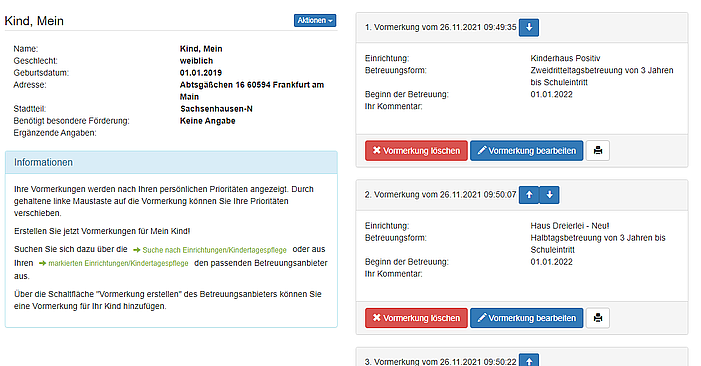The width and height of the screenshot is (701, 366).
Task: Select the Stadtteil value Sachsenhausen-N
Action: tap(216, 109)
